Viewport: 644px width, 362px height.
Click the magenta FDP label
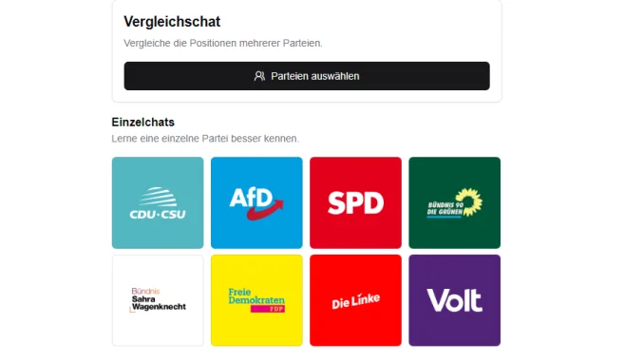tap(268, 309)
